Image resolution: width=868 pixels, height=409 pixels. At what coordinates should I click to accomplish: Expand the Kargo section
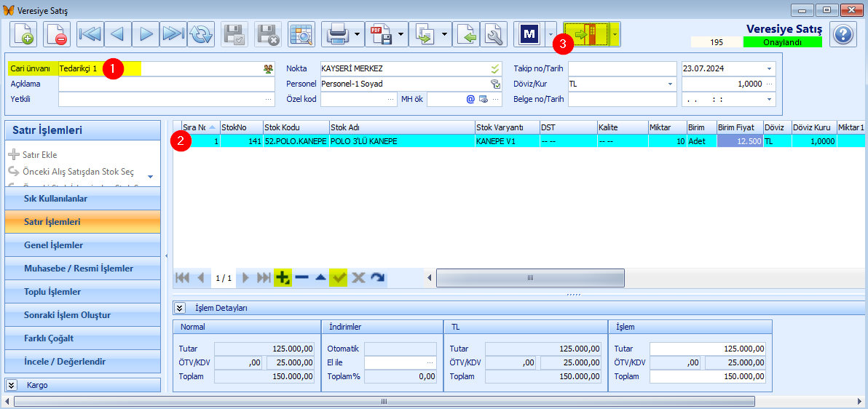tap(11, 385)
